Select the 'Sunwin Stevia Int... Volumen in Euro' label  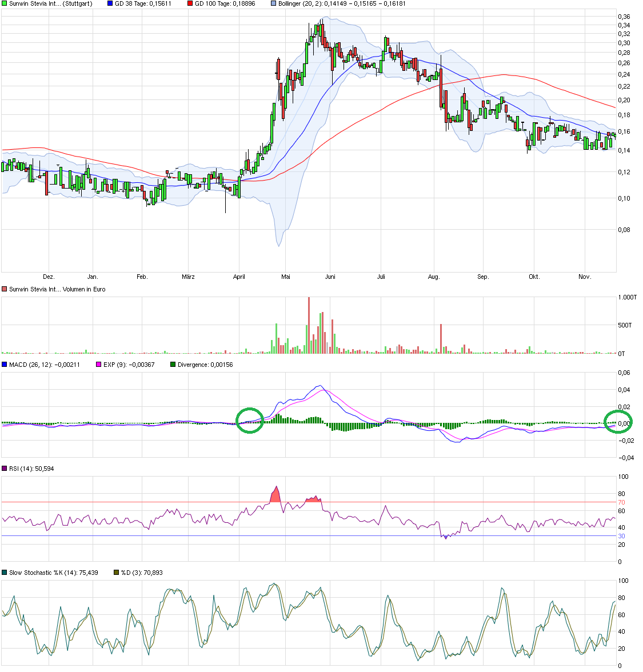pos(57,289)
